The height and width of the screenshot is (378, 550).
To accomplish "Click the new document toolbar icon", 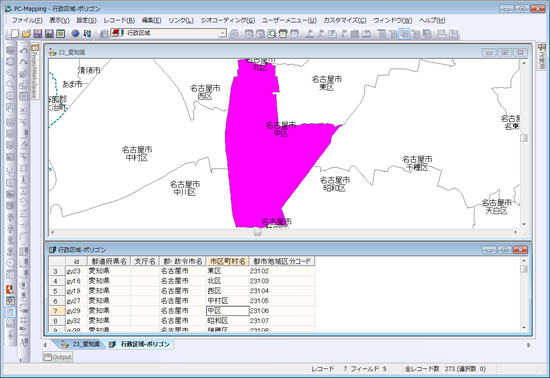I will point(15,33).
